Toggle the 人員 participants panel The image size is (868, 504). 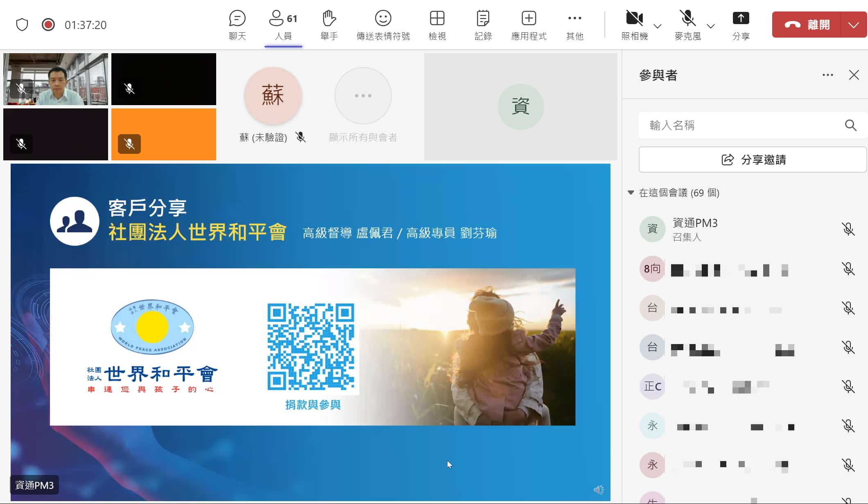tap(283, 25)
